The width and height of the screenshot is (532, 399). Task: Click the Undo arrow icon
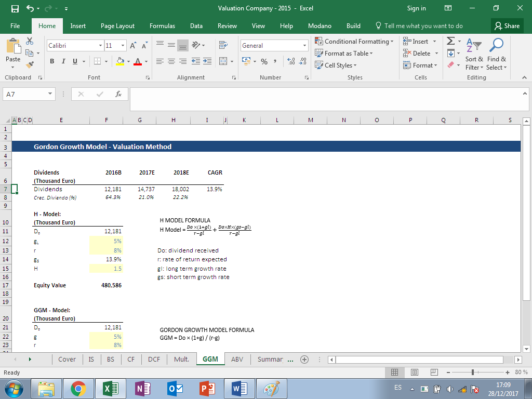[x=30, y=8]
